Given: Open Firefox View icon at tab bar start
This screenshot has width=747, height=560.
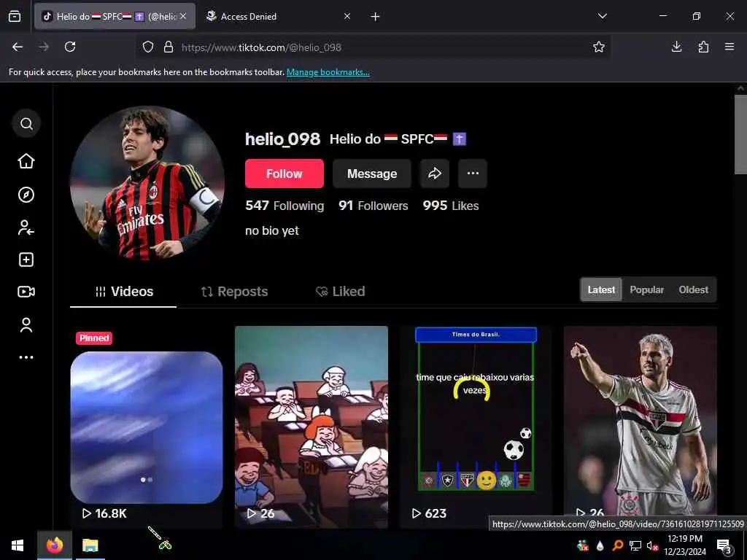Looking at the screenshot, I should pyautogui.click(x=15, y=17).
